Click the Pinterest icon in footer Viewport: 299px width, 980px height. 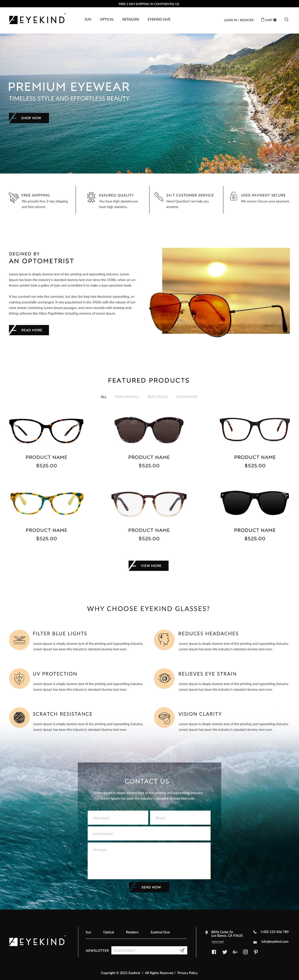coord(256,952)
